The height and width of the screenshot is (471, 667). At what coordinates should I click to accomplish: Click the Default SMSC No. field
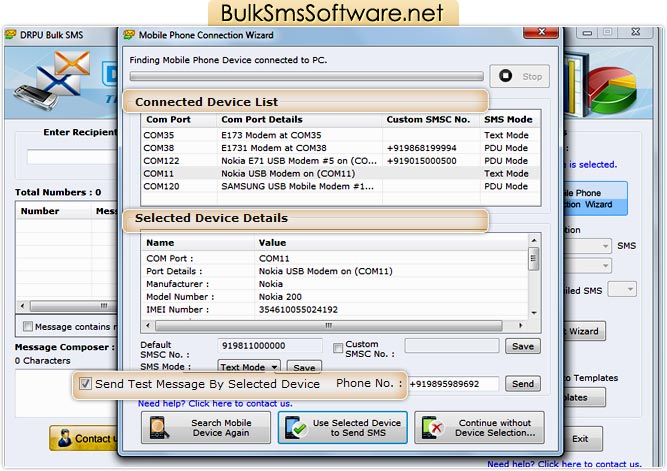tap(270, 346)
